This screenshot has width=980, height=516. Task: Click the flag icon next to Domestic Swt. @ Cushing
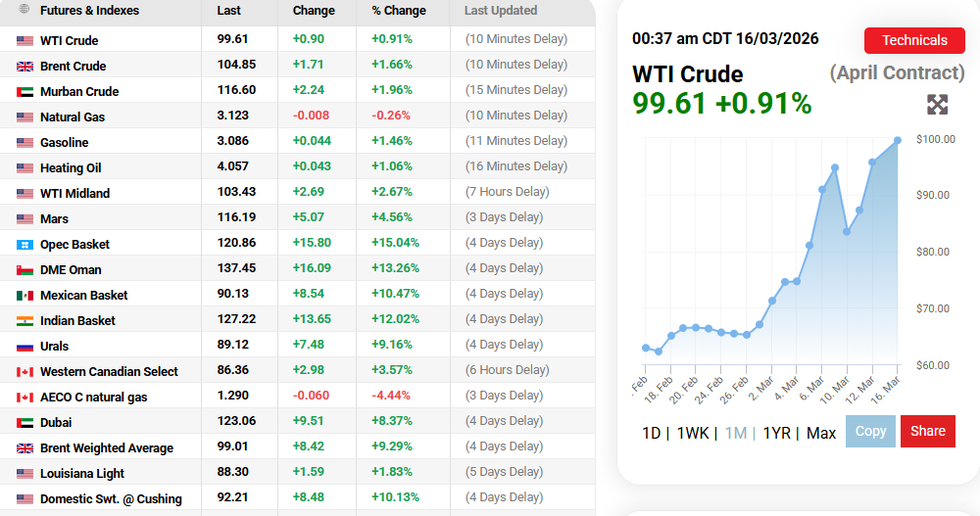pyautogui.click(x=25, y=499)
